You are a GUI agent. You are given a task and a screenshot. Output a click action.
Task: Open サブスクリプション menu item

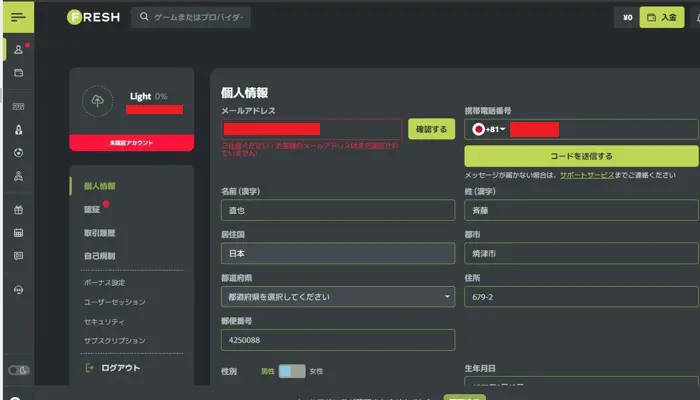click(x=115, y=341)
